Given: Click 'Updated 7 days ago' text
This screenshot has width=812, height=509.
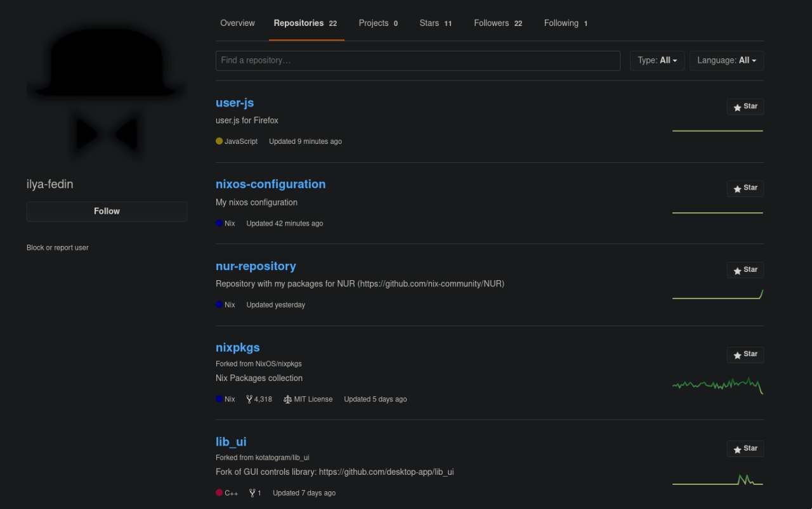Looking at the screenshot, I should [304, 493].
